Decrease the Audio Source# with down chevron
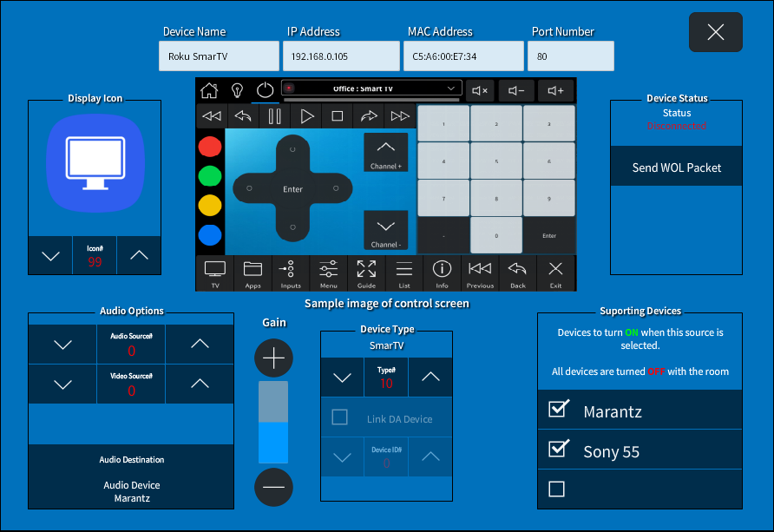Image resolution: width=774 pixels, height=532 pixels. point(62,345)
